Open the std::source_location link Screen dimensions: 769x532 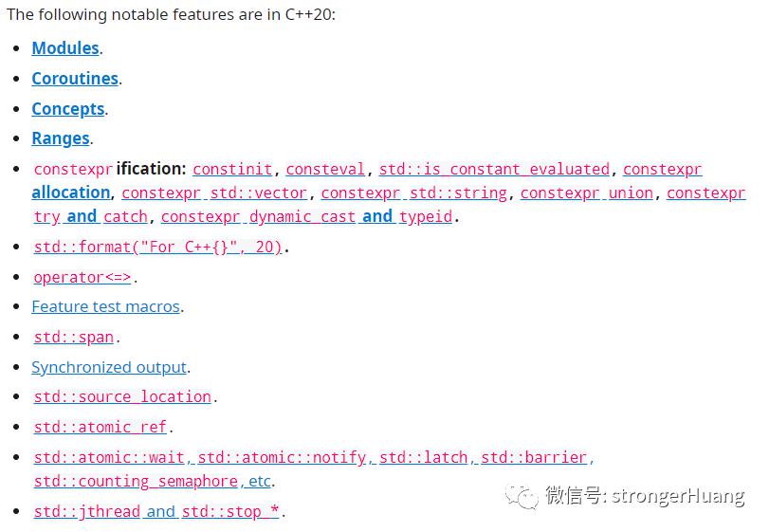(x=122, y=396)
